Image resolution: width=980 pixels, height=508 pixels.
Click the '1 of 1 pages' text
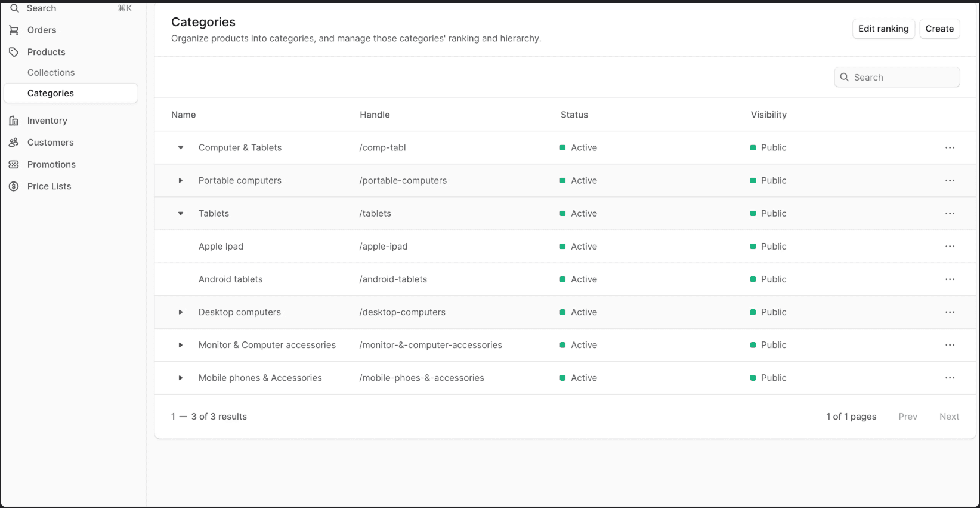tap(851, 417)
